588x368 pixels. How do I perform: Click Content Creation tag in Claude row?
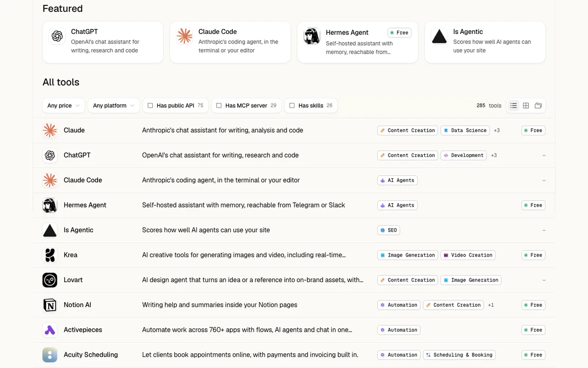pyautogui.click(x=408, y=131)
